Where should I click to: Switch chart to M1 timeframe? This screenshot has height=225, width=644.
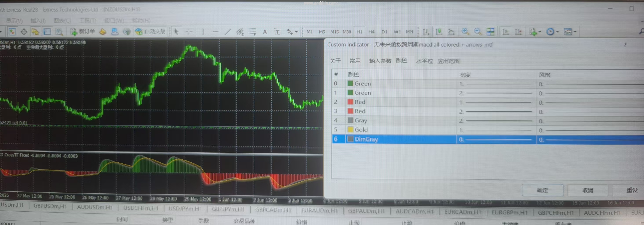point(309,32)
